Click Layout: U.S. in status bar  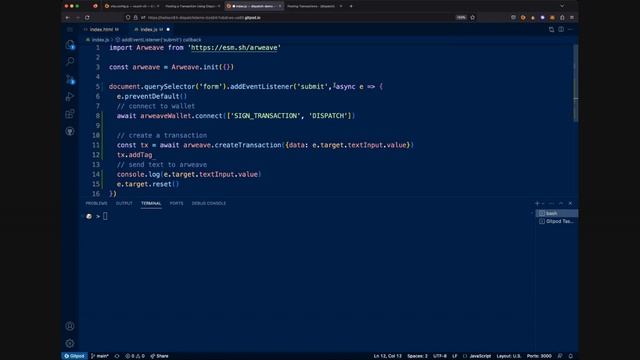[x=508, y=356]
